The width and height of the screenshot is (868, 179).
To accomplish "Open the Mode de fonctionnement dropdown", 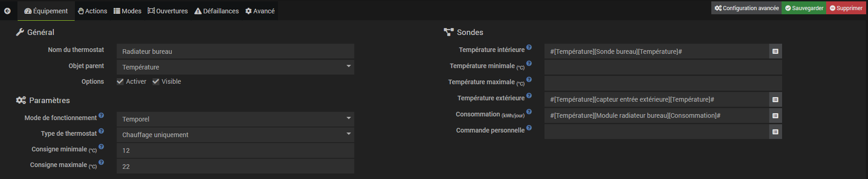I will (235, 119).
